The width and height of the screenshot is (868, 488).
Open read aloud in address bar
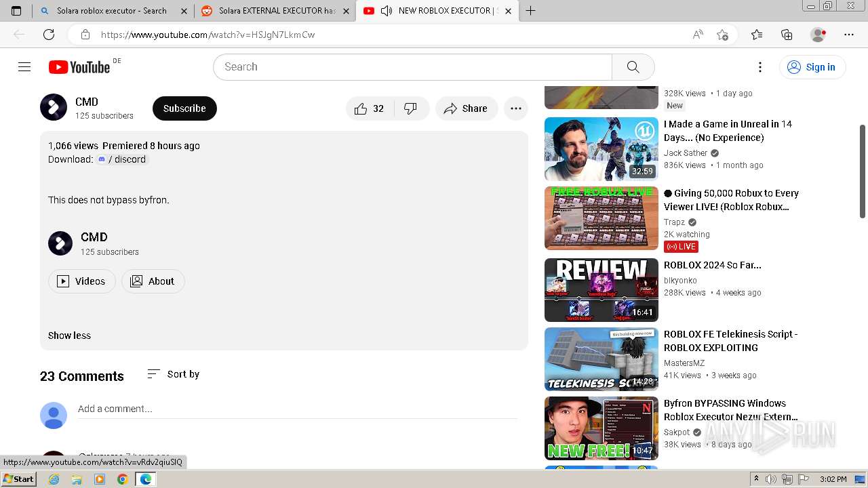pos(698,35)
